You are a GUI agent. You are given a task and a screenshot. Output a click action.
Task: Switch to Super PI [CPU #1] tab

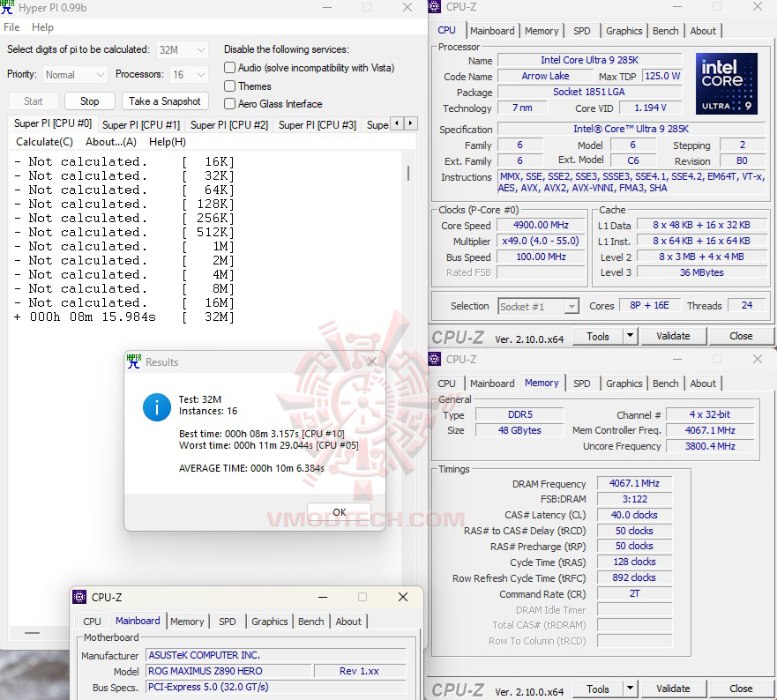pyautogui.click(x=141, y=125)
